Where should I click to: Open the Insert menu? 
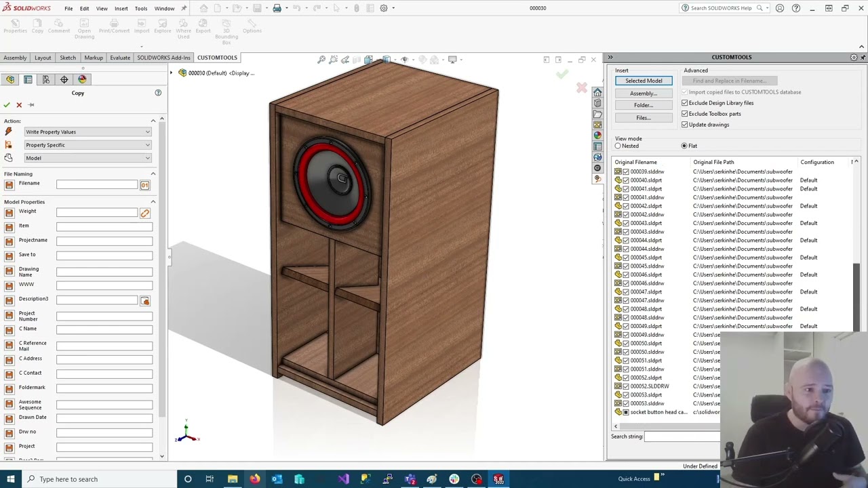pyautogui.click(x=121, y=8)
